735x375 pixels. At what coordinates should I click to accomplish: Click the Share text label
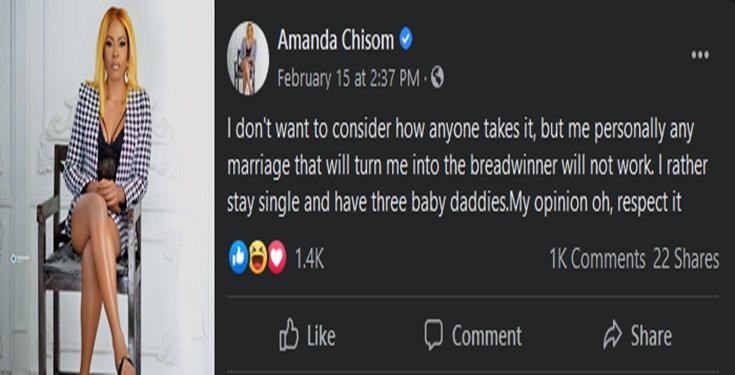click(651, 336)
